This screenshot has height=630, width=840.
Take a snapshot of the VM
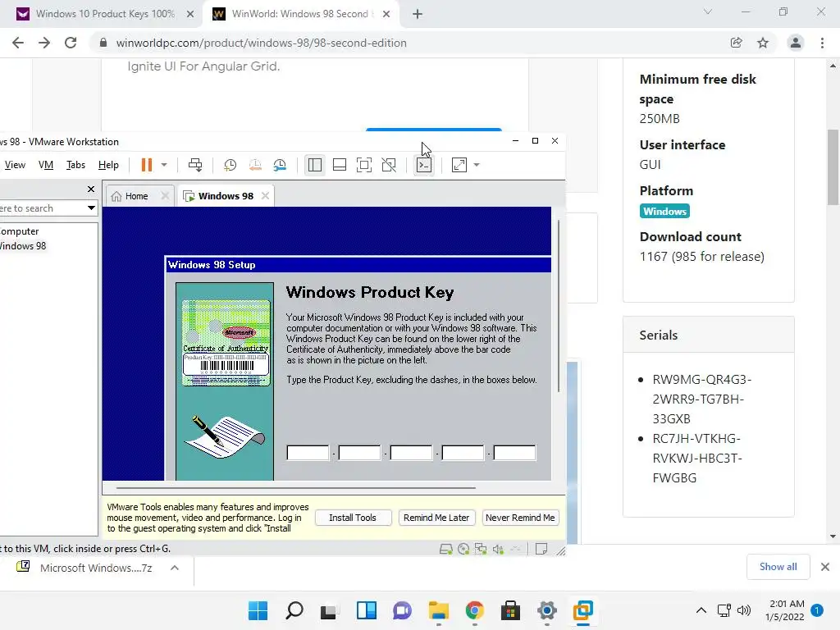pyautogui.click(x=230, y=165)
